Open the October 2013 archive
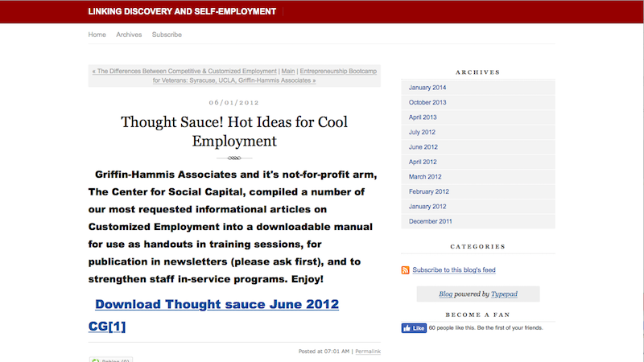Screen dimensions: 644x362 (427, 102)
